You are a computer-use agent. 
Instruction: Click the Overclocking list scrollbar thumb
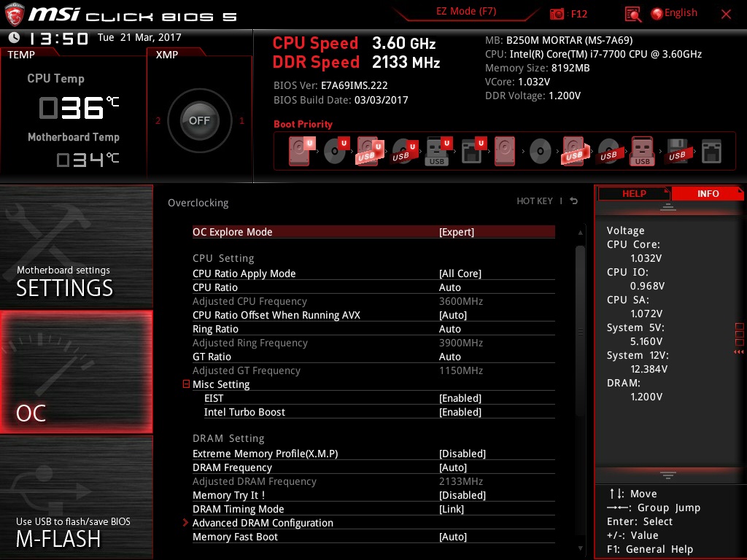(x=580, y=331)
